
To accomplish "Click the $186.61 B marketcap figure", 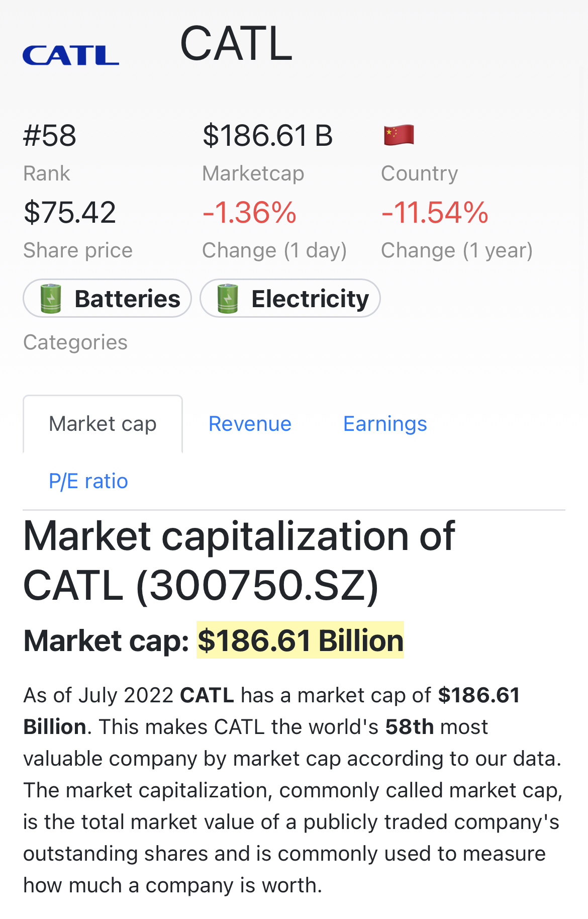I will 267,136.
